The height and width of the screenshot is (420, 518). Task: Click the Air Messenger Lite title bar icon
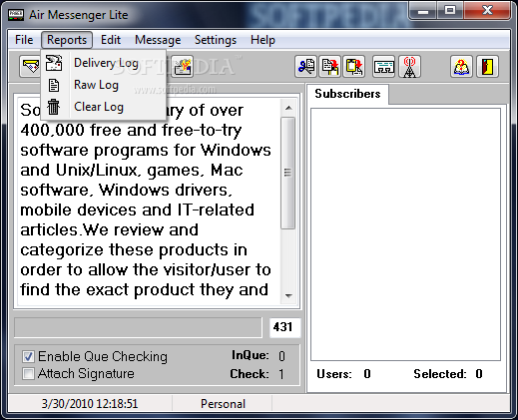tap(16, 15)
